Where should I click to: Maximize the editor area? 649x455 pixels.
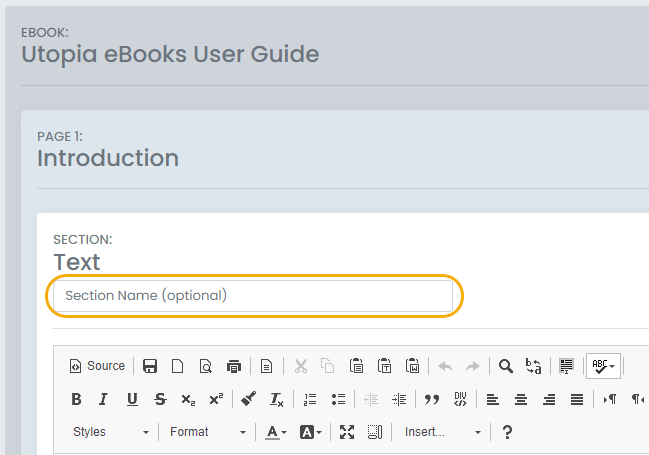[x=347, y=432]
